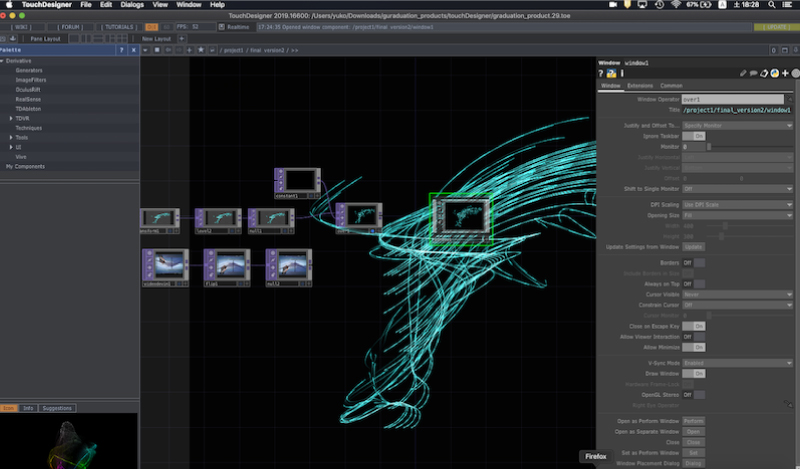800x469 pixels.
Task: Select the top-bottom split pane layout icon
Action: 98,38
